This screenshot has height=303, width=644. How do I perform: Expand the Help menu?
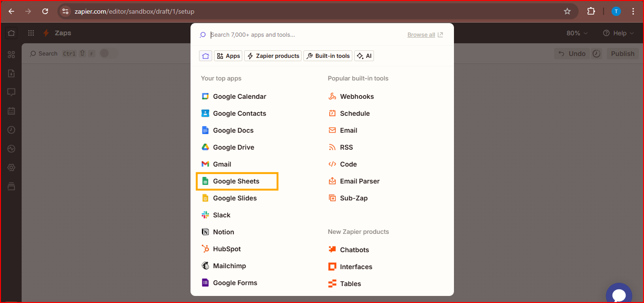point(619,33)
